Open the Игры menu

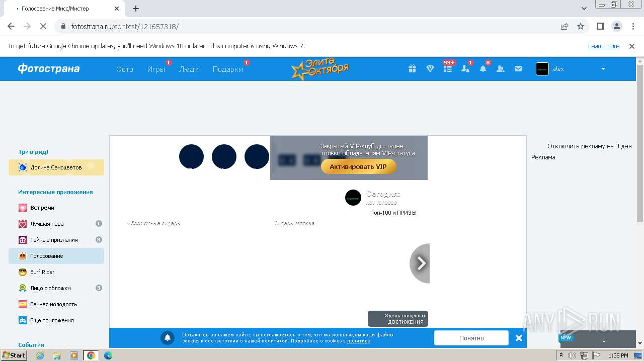[156, 69]
